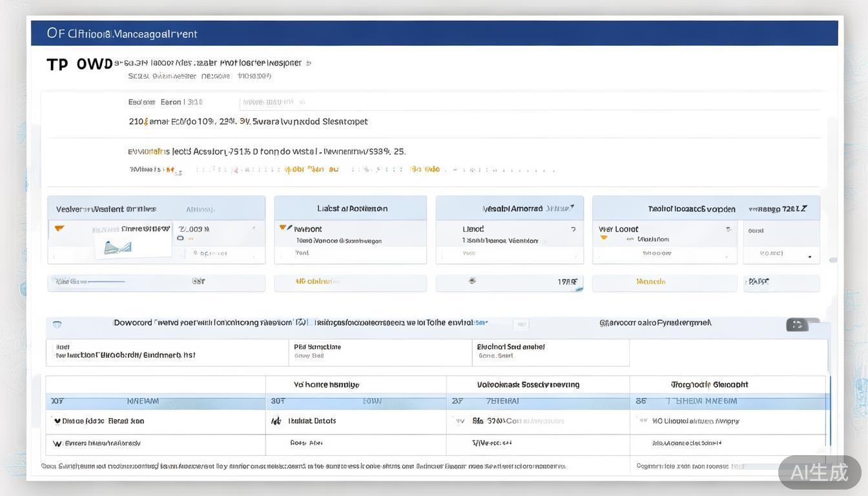Image resolution: width=868 pixels, height=496 pixels.
Task: Toggle the checkmark in the 'Trogrodir Gieoapht' column
Action: [x=643, y=420]
